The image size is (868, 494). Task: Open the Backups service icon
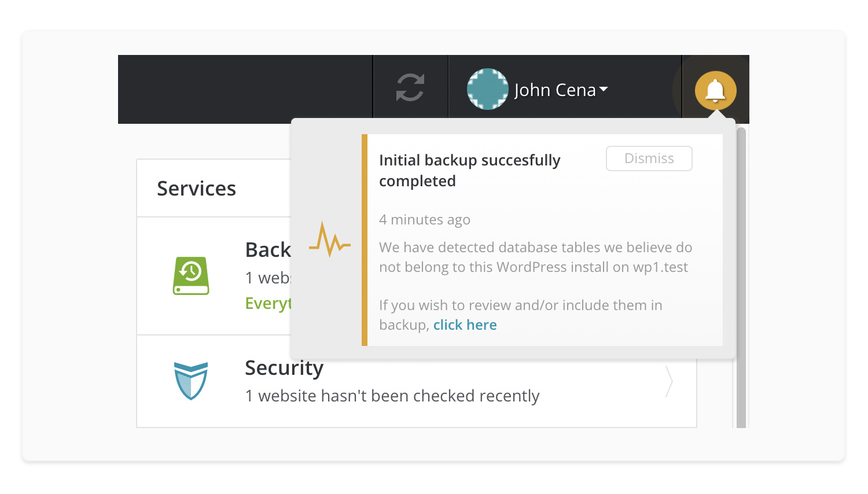pyautogui.click(x=191, y=276)
